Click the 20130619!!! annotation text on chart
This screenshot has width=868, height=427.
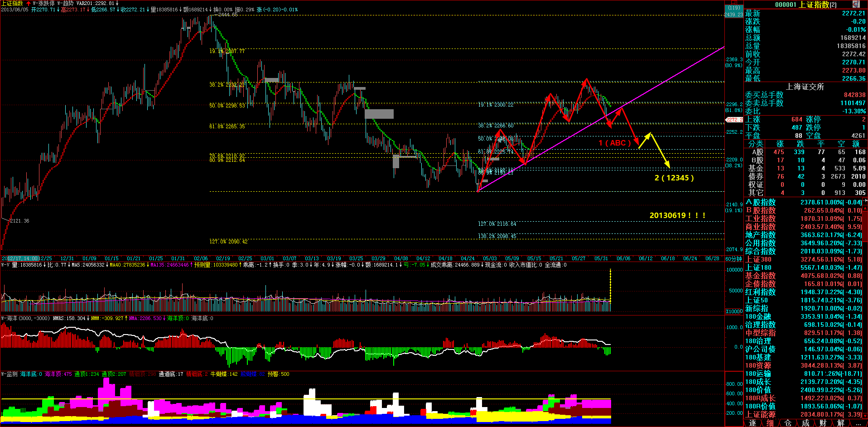click(677, 215)
